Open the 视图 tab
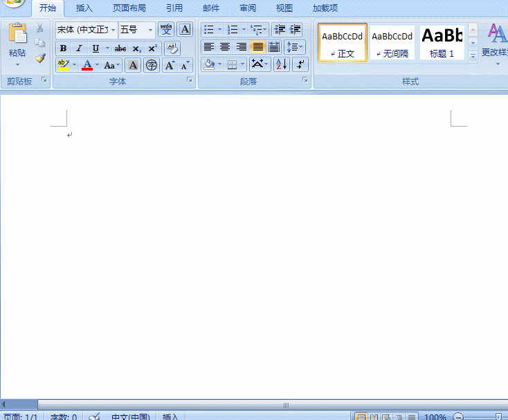 pyautogui.click(x=284, y=8)
